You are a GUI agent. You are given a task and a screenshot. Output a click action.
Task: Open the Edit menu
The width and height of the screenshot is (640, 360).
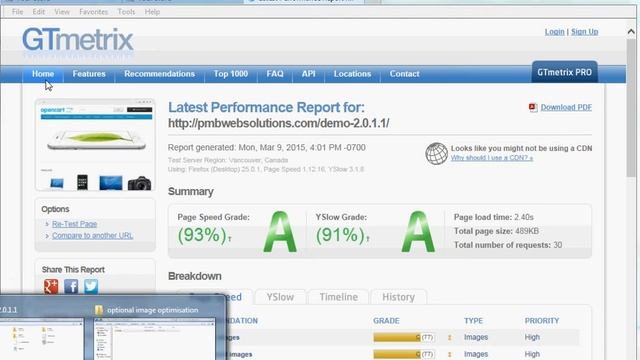(39, 12)
